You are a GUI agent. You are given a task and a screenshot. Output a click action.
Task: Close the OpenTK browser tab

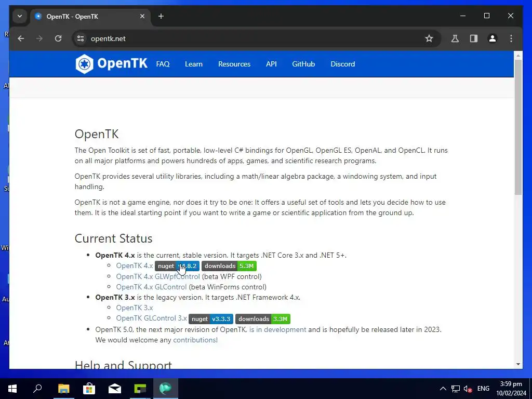pos(142,16)
